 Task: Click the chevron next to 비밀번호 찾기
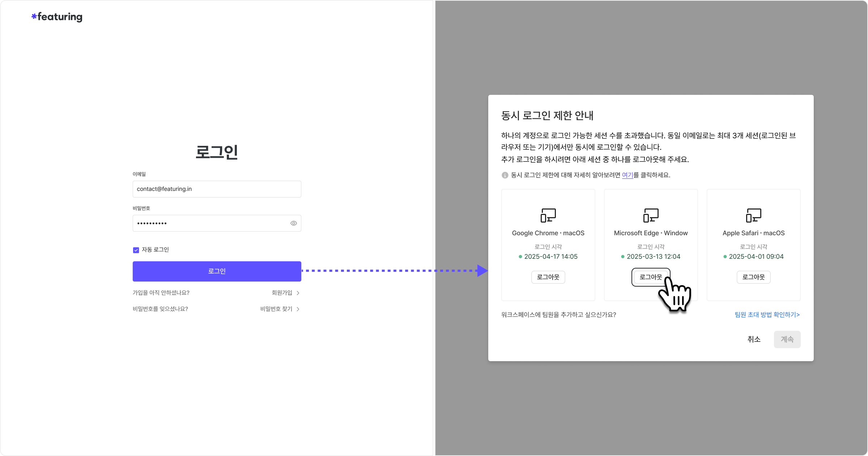[x=298, y=309]
